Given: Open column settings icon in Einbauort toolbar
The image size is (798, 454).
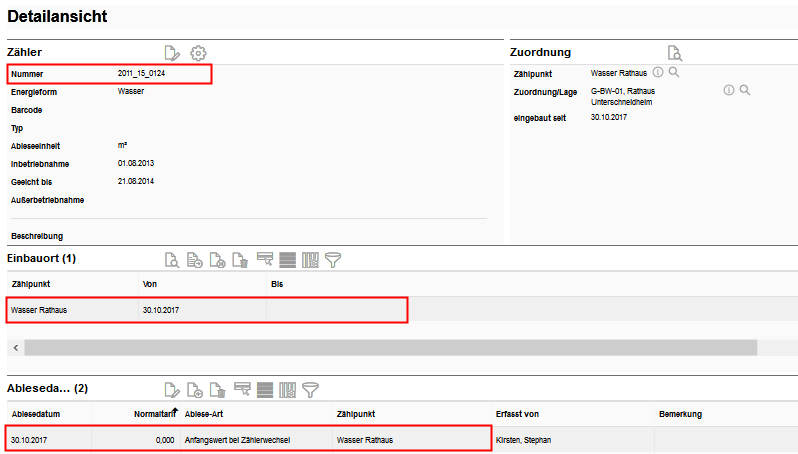Looking at the screenshot, I should tap(310, 260).
